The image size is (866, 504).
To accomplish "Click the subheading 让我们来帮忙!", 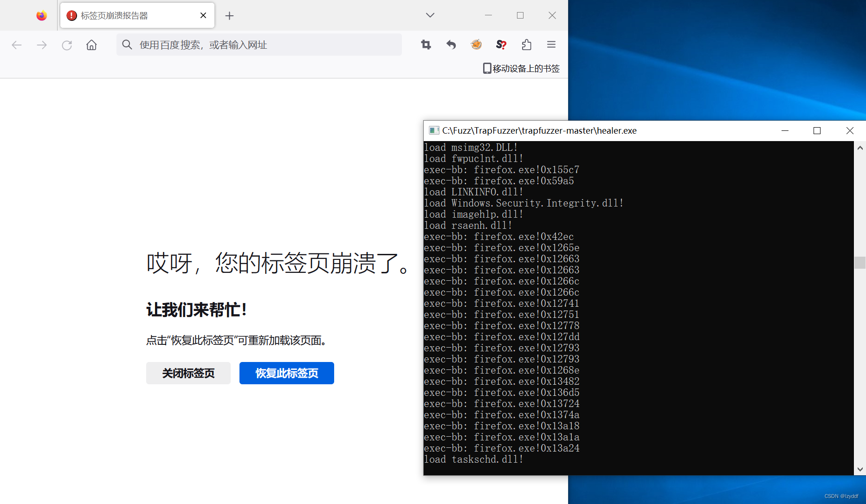I will click(196, 310).
